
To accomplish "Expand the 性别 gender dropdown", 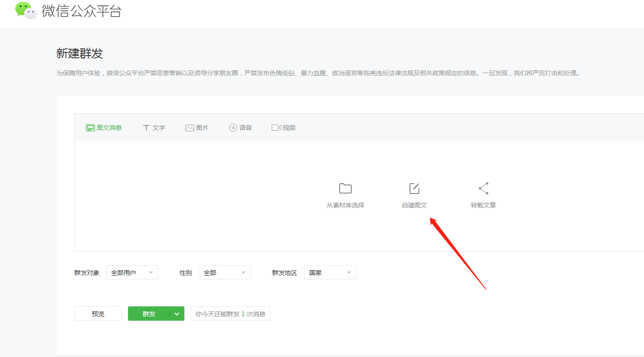I will [224, 272].
